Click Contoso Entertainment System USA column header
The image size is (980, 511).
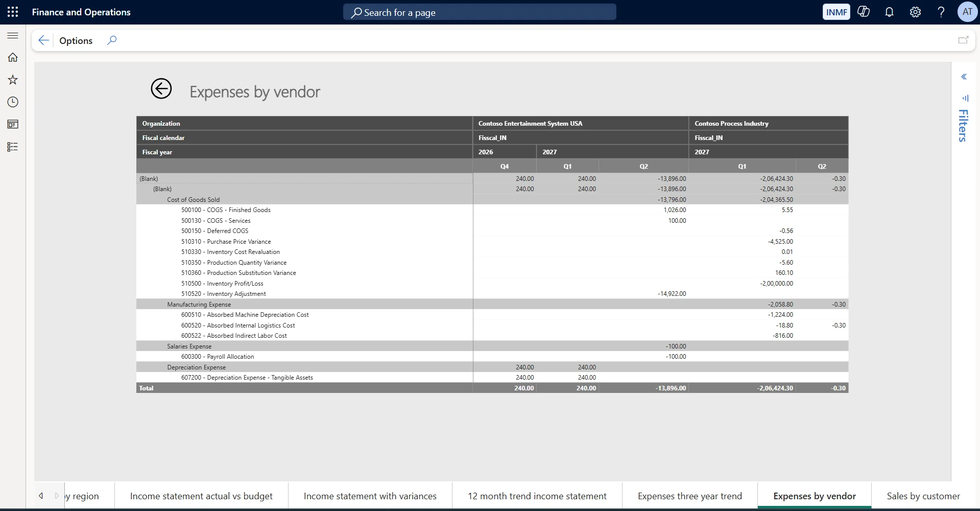click(581, 123)
